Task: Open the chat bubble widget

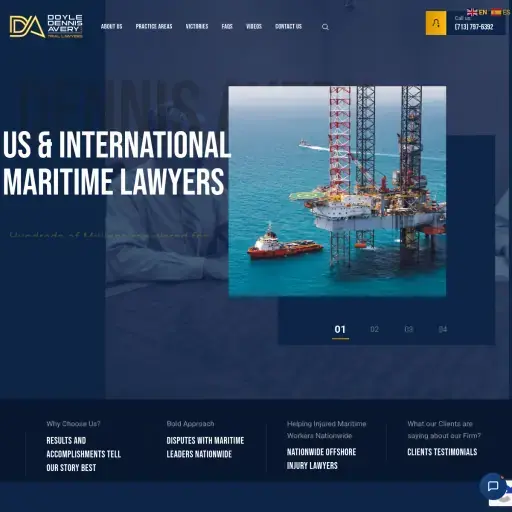Action: 493,486
